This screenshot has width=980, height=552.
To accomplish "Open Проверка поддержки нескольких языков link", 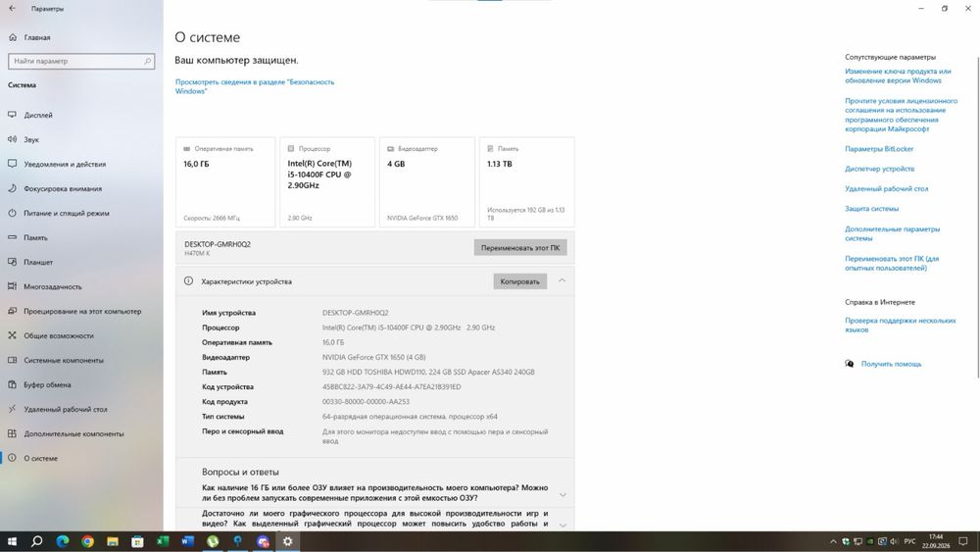I will (x=900, y=326).
